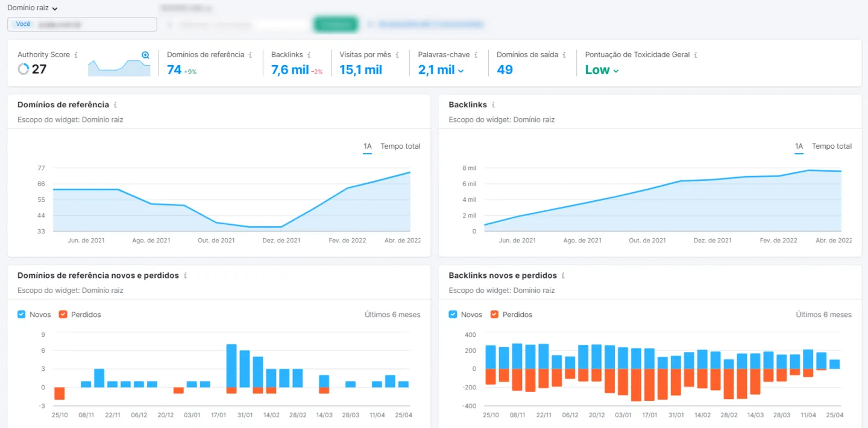Click the Dez. de 2021 label in Domínios de referência chart

coord(281,240)
